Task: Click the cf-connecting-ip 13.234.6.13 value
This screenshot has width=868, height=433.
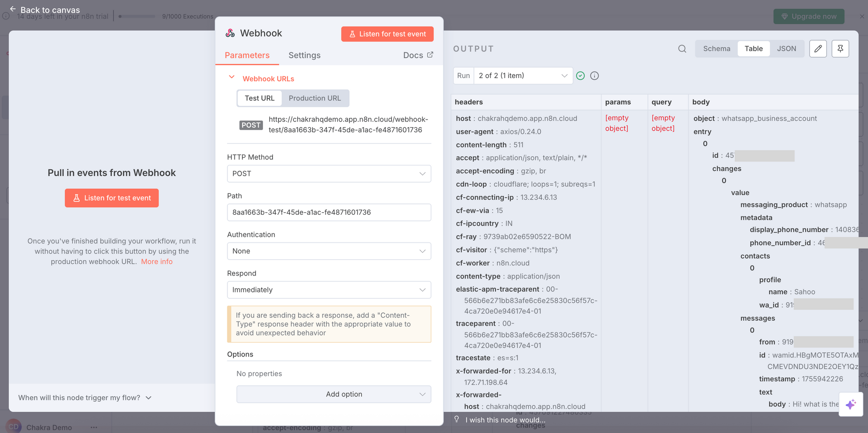Action: (539, 197)
